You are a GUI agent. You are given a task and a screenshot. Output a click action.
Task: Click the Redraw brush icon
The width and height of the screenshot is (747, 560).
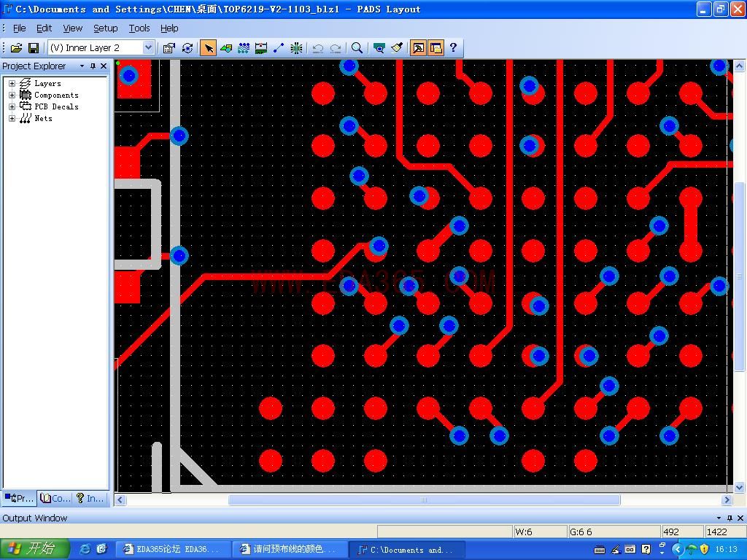point(396,48)
